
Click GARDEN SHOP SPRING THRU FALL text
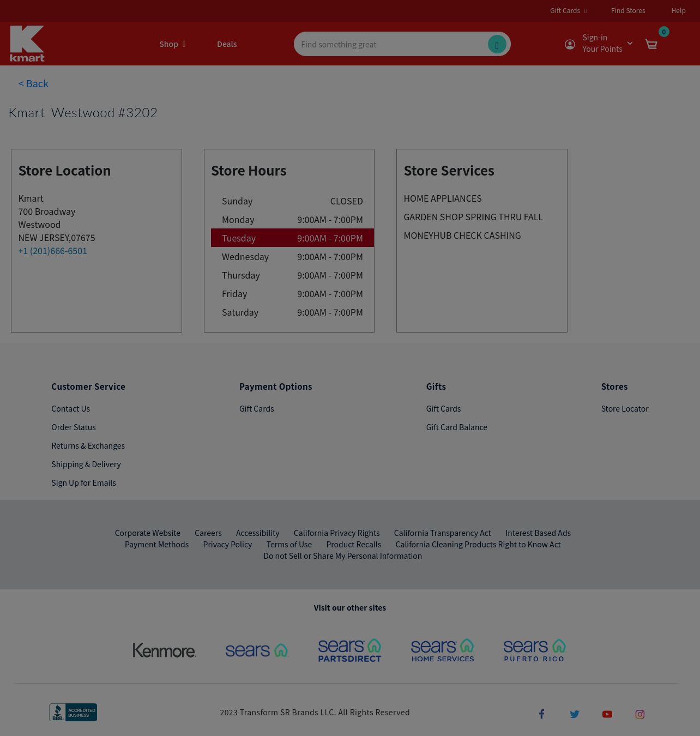473,217
